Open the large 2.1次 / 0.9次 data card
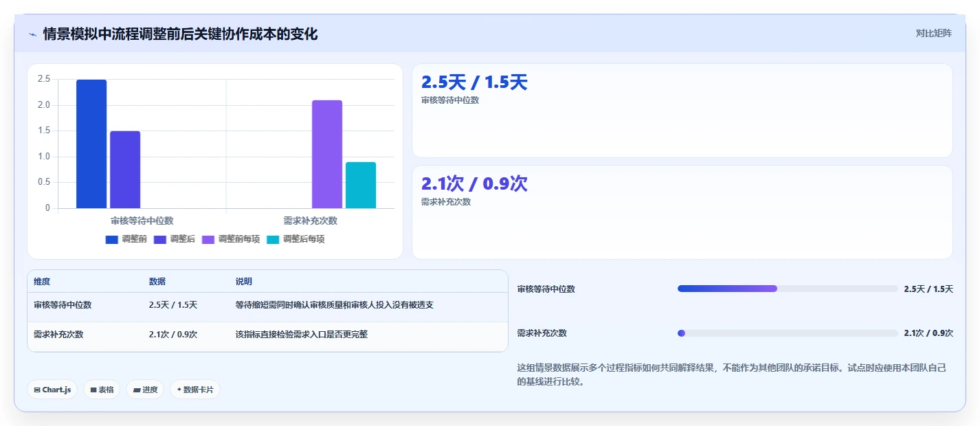The image size is (980, 426). point(682,212)
